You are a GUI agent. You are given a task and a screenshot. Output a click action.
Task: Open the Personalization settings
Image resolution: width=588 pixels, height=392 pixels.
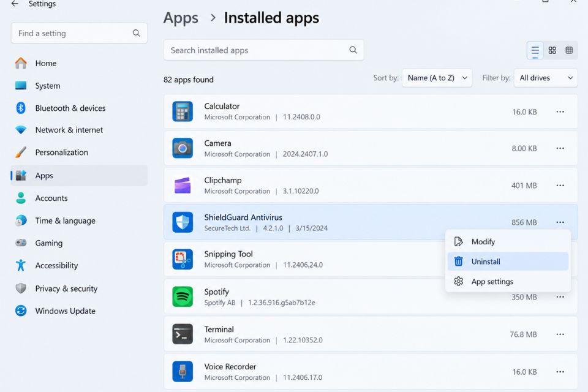coord(79,153)
